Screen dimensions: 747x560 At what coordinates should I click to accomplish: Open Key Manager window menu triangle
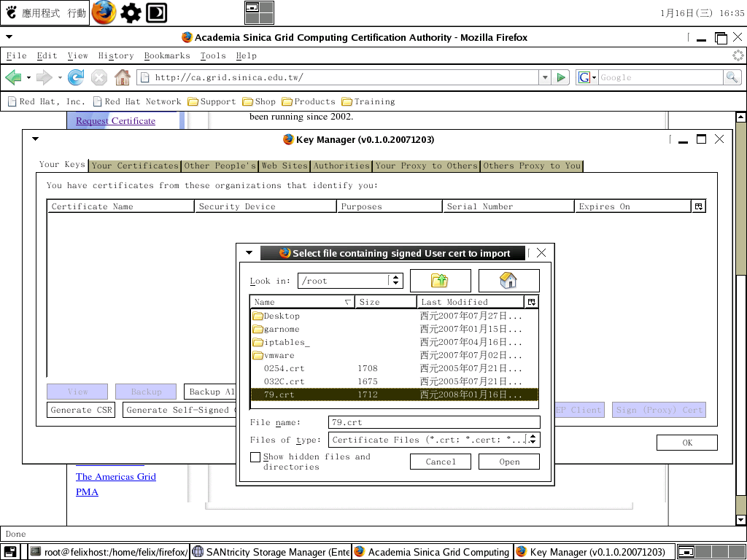35,139
